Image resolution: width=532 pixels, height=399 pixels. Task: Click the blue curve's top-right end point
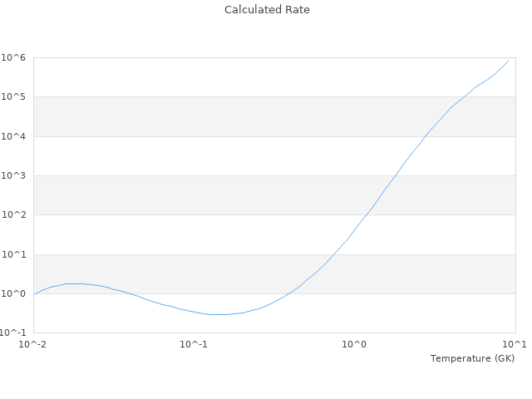pyautogui.click(x=509, y=60)
